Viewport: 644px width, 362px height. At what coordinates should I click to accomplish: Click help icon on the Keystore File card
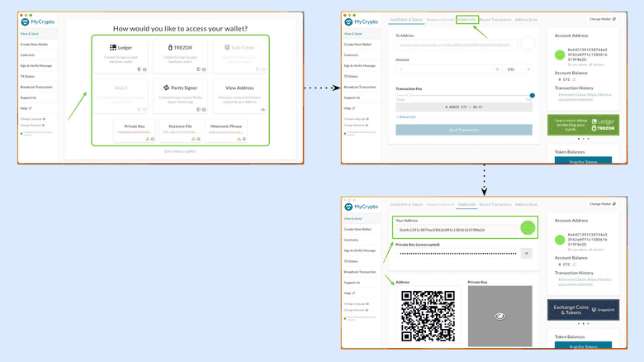(x=199, y=139)
